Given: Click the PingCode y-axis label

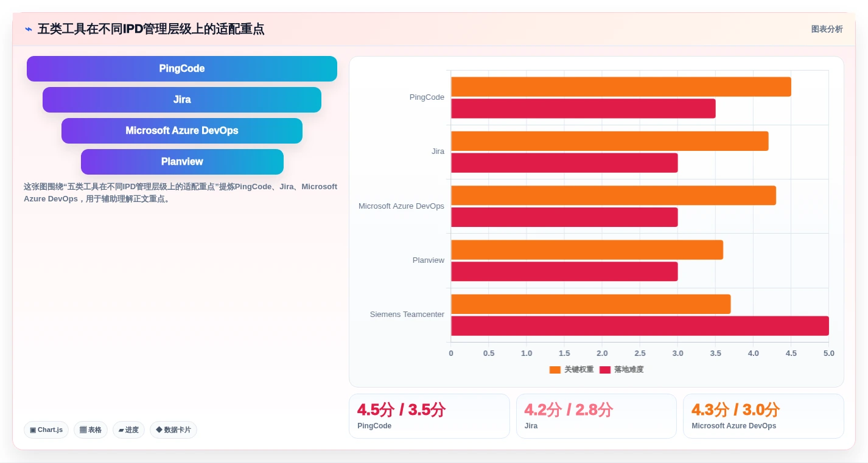Looking at the screenshot, I should pos(427,97).
